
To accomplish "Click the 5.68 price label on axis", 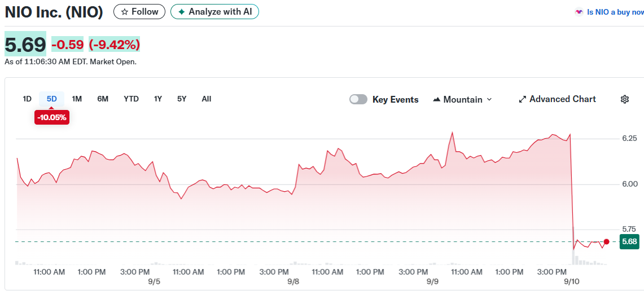I will point(629,242).
